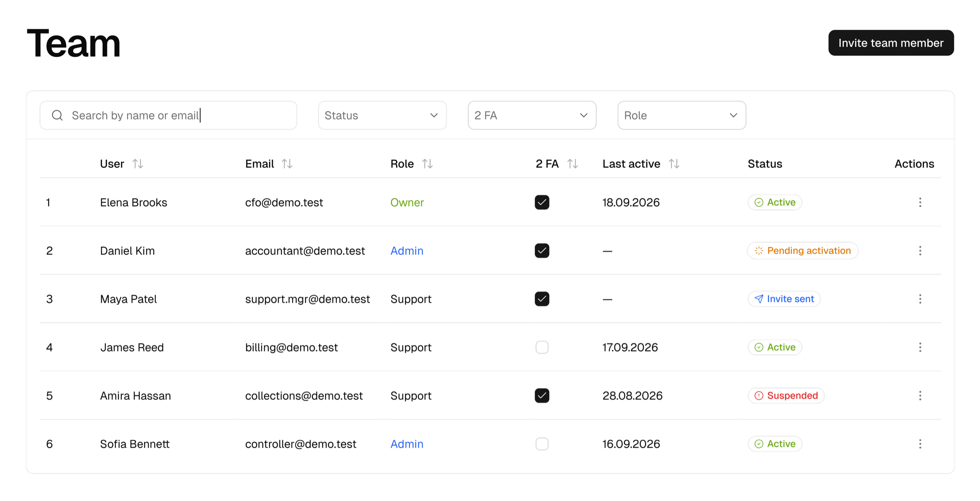Viewport: 980px width, 501px height.
Task: Select email cfo@demo.test
Action: pos(284,202)
